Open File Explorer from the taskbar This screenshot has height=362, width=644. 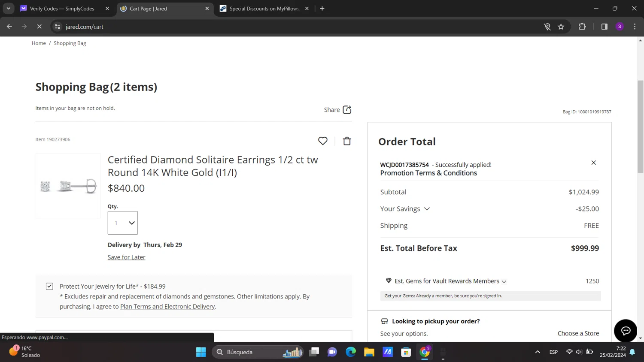coord(369,352)
